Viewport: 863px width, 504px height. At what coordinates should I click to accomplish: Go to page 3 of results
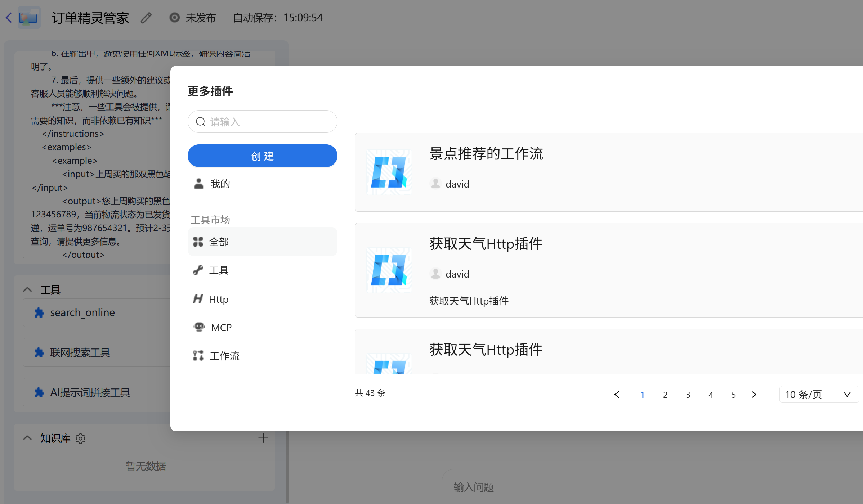coord(688,395)
